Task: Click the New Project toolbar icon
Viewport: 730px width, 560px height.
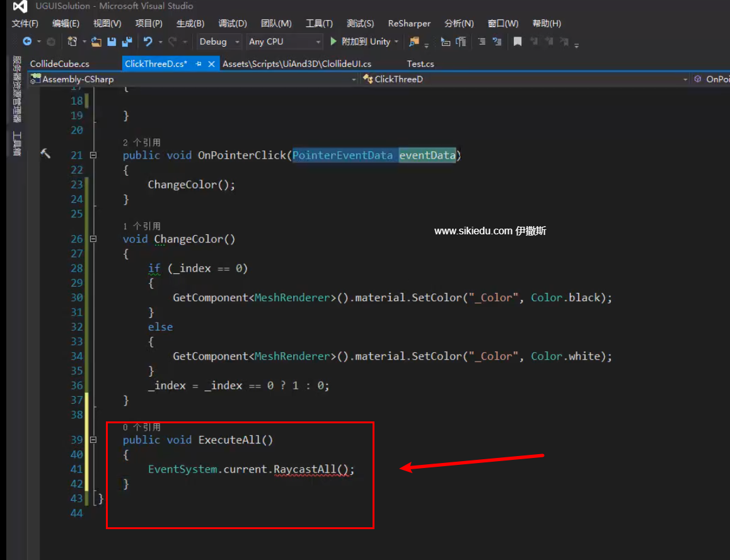Action: (x=72, y=42)
